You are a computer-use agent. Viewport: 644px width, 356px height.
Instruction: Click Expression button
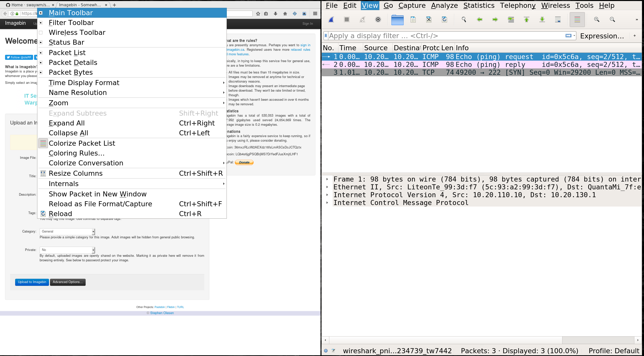[602, 36]
